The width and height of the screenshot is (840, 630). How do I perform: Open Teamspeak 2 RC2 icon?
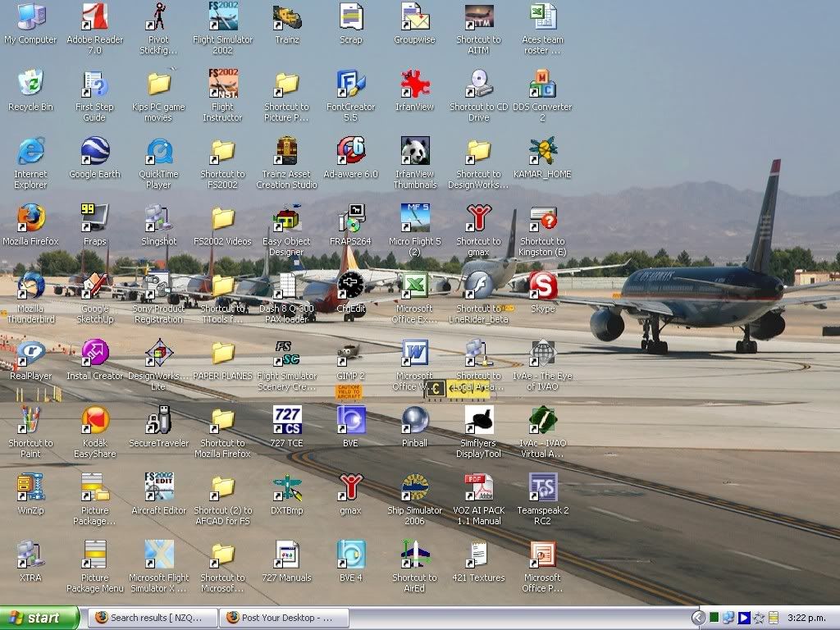point(542,488)
